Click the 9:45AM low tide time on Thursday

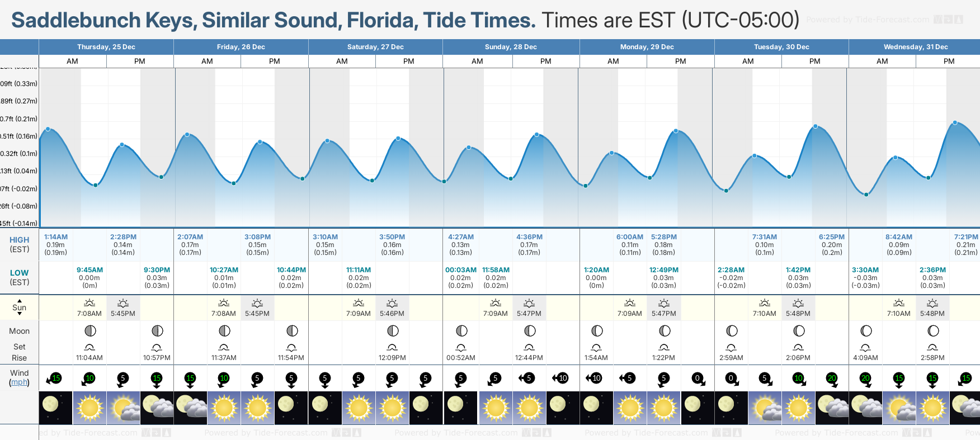[89, 270]
